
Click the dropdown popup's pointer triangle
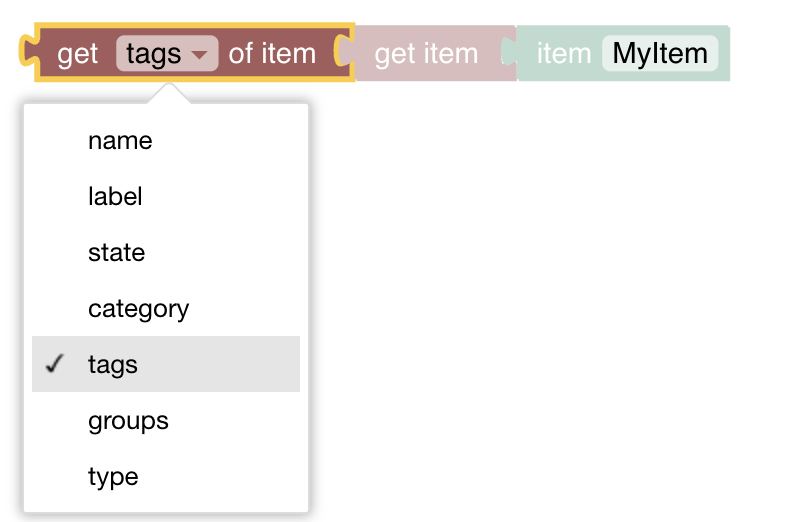coord(168,93)
